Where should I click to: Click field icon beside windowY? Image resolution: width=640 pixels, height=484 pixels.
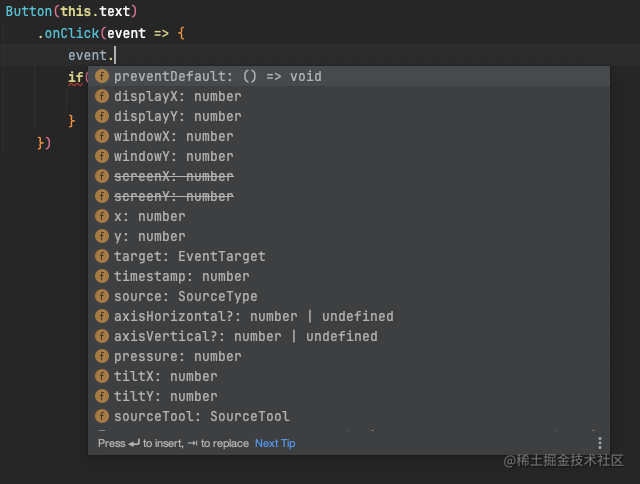click(x=102, y=156)
